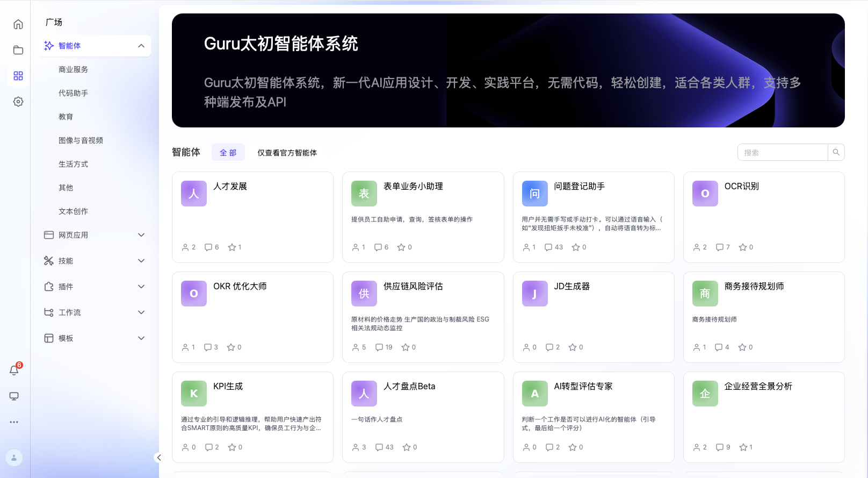
Task: Click the user count icon on 供应链风险评估 card
Action: coord(356,347)
